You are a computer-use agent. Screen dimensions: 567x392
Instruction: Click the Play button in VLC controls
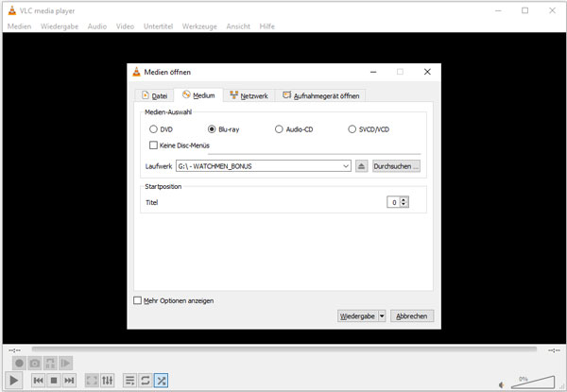(x=14, y=381)
